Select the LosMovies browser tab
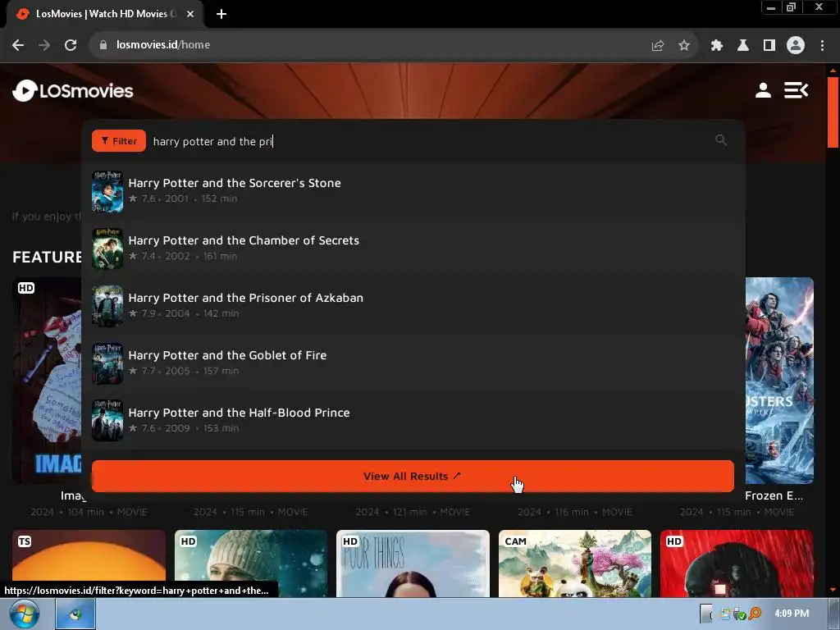The width and height of the screenshot is (840, 630). tap(105, 14)
